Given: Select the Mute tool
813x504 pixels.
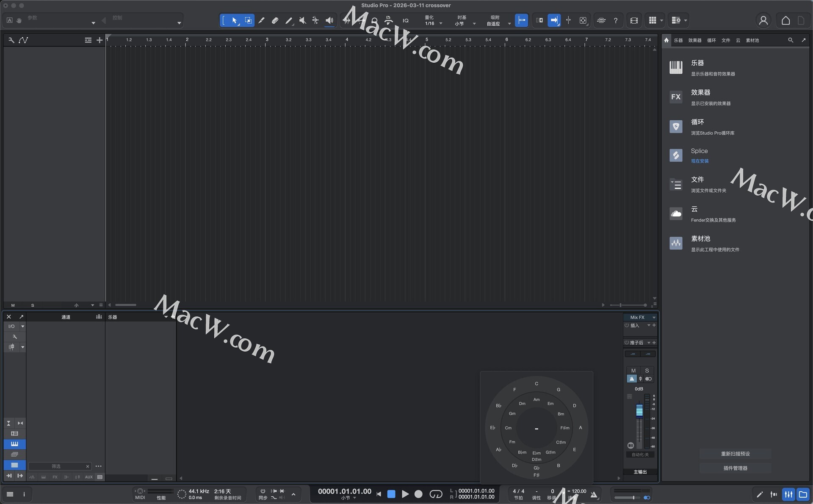Looking at the screenshot, I should (x=302, y=20).
